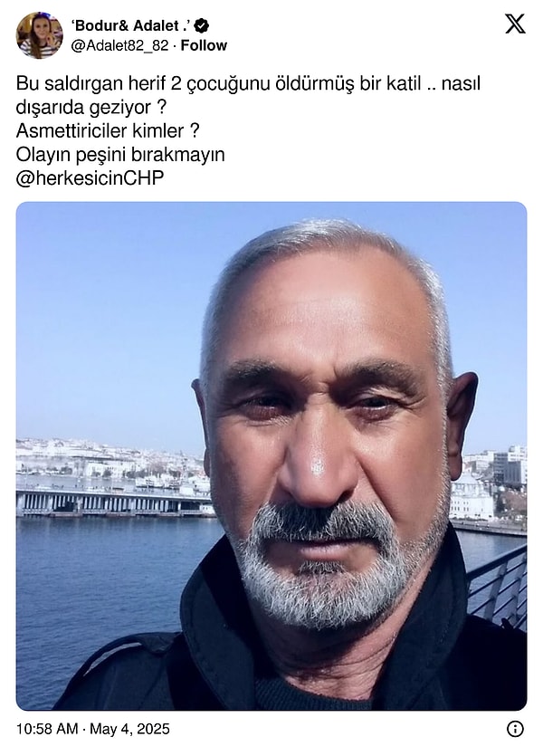Click the tweet line starting 'Bu saldırgan herif'
This screenshot has width=543, height=756.
248,83
